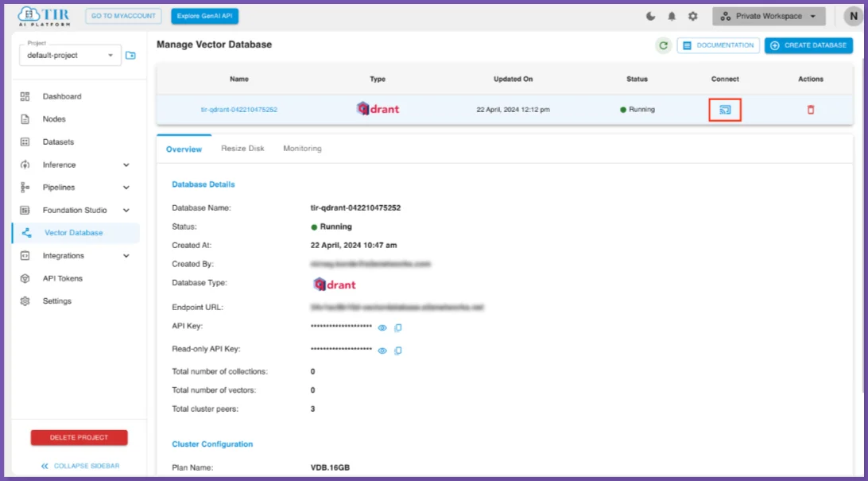Delete the database using red trash icon
The image size is (868, 481).
point(811,110)
